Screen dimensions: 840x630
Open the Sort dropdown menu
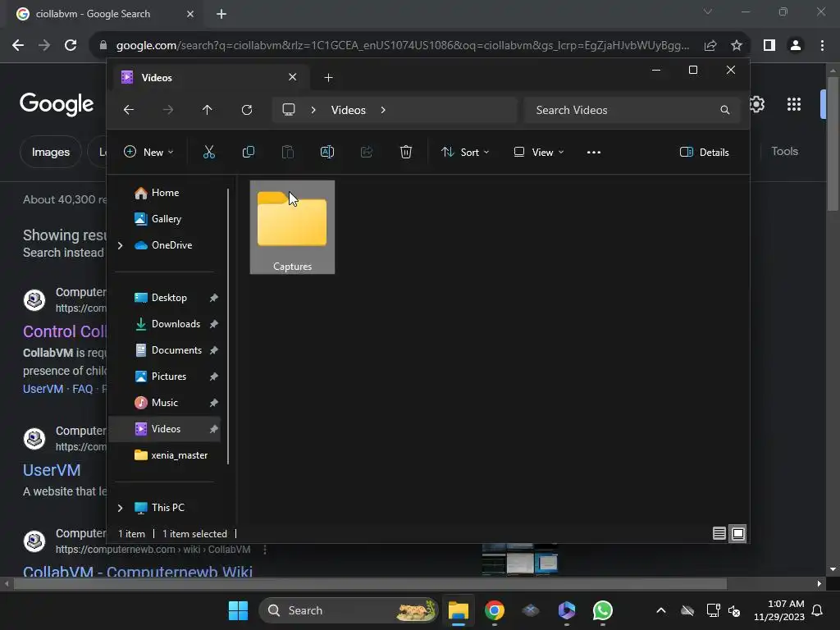point(465,152)
